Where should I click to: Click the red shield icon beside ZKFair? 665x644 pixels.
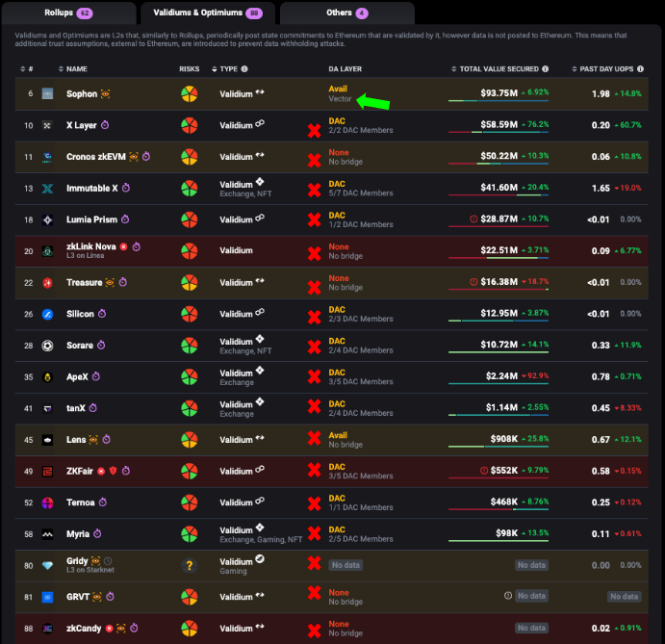coord(114,470)
